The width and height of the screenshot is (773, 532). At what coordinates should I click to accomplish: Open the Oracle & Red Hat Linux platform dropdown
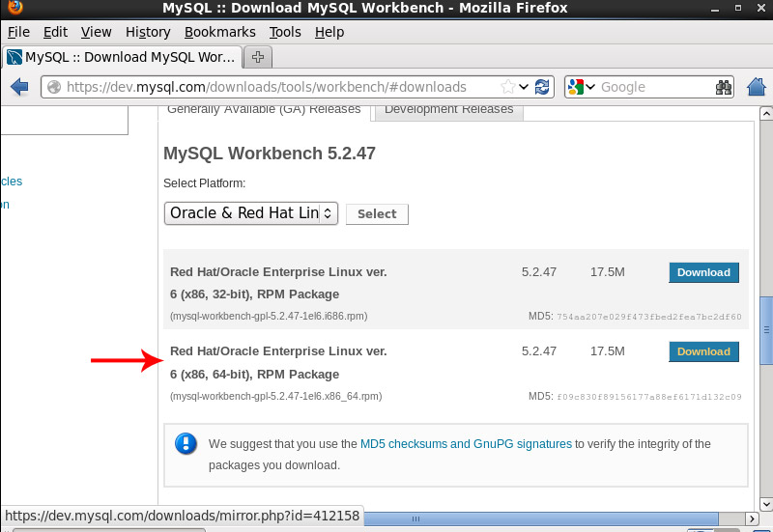pyautogui.click(x=251, y=213)
